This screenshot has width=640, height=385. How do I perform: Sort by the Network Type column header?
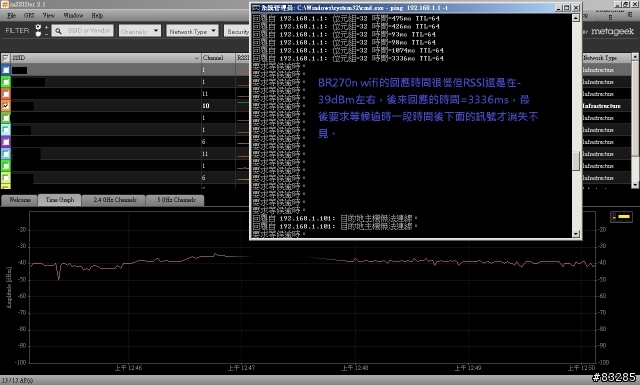[606, 58]
